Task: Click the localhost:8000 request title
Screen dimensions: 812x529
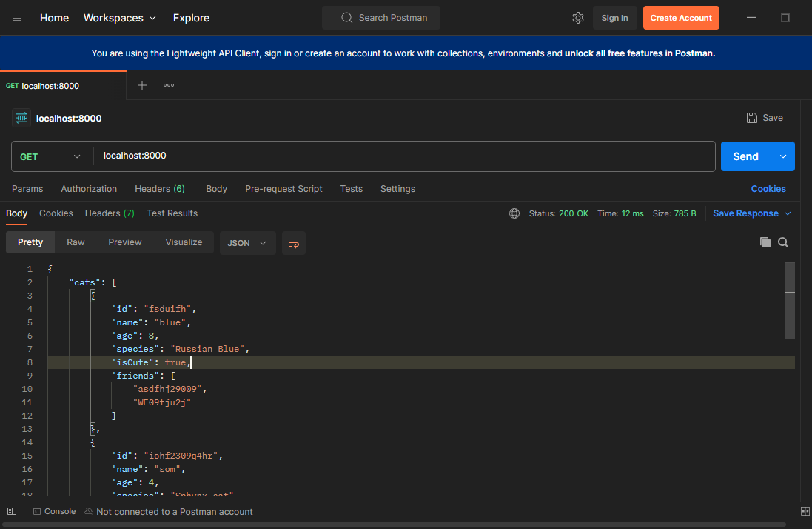Action: pos(69,119)
